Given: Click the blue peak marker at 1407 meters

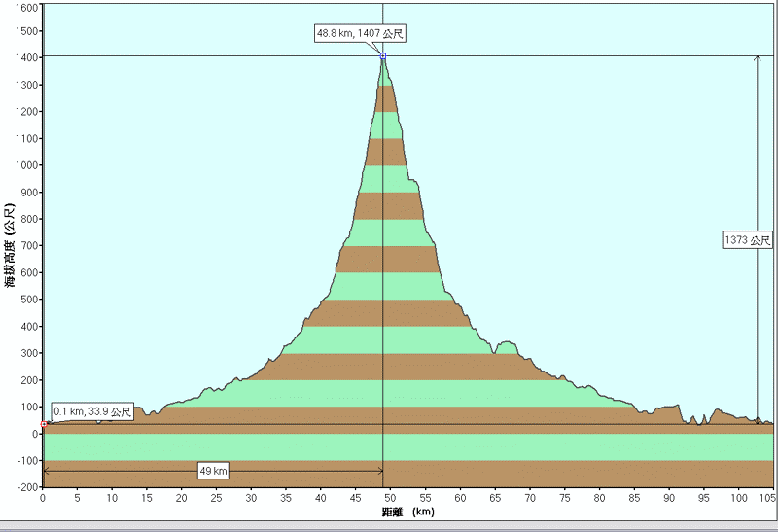Looking at the screenshot, I should 383,56.
